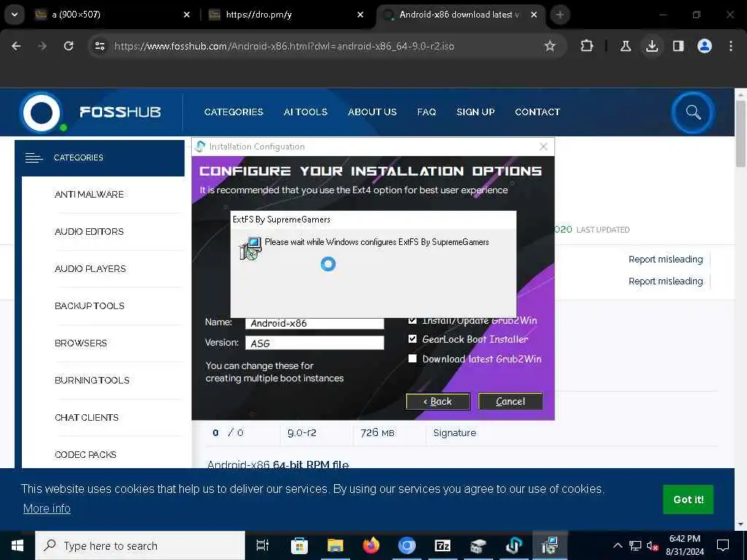Open the BURNING TOOLS category
Image resolution: width=747 pixels, height=560 pixels.
[x=92, y=380]
